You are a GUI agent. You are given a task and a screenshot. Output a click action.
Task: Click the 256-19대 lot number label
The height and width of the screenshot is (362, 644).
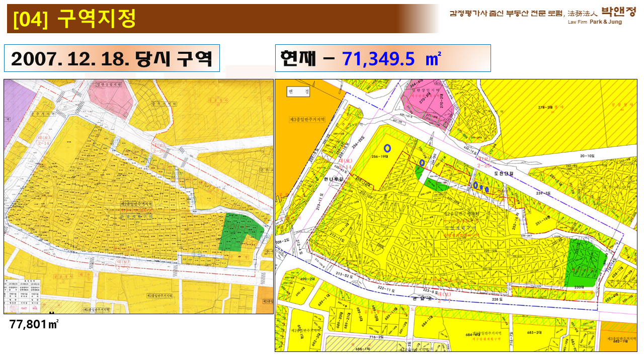pos(380,156)
